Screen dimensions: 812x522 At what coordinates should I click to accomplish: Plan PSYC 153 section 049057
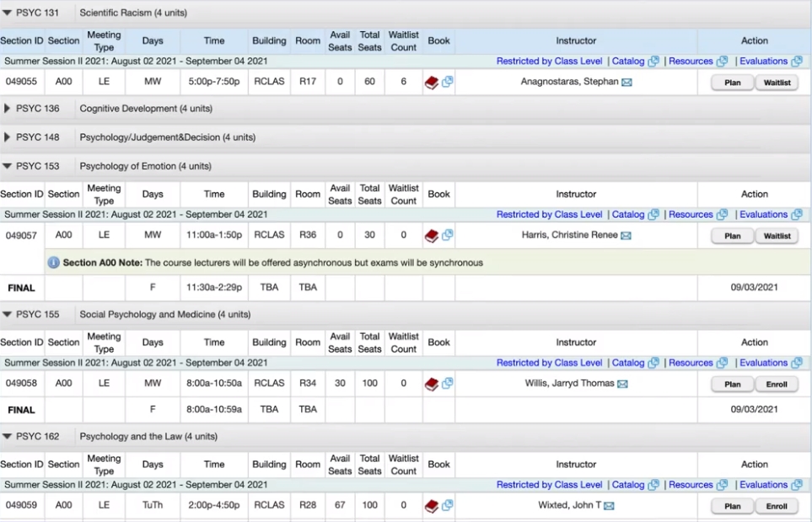click(x=732, y=235)
